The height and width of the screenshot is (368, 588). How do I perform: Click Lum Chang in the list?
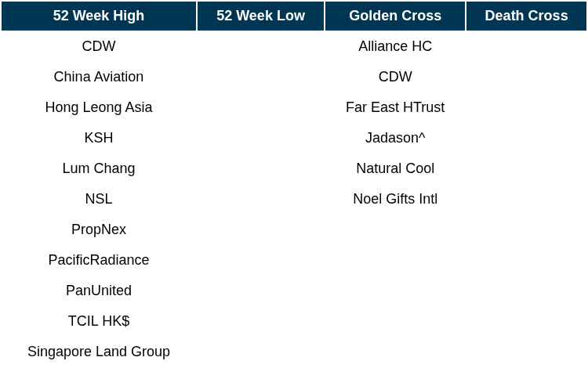[x=99, y=168]
